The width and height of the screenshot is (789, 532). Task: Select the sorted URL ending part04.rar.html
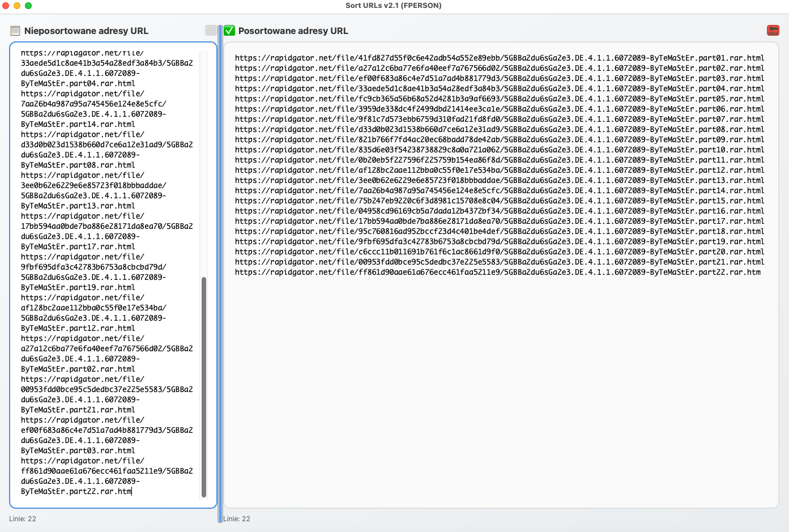point(500,88)
